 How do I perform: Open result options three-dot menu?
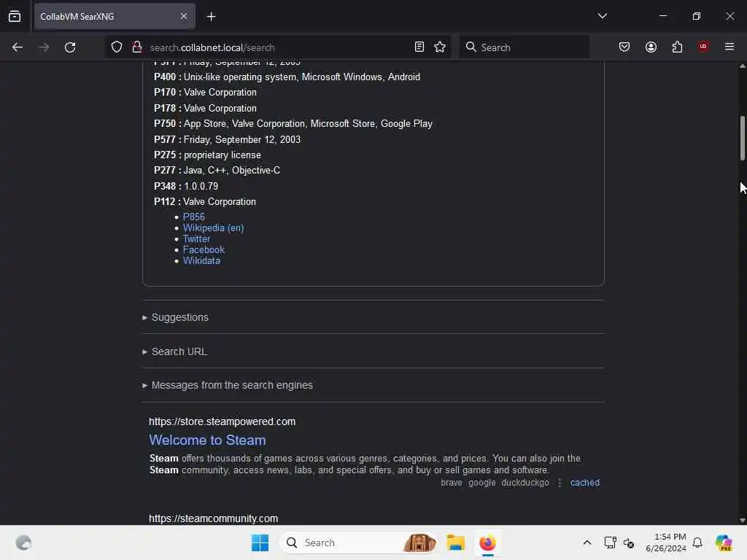pos(560,483)
